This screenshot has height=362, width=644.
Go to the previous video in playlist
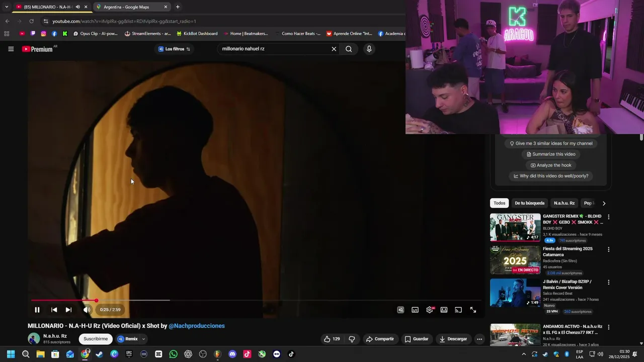(x=54, y=310)
